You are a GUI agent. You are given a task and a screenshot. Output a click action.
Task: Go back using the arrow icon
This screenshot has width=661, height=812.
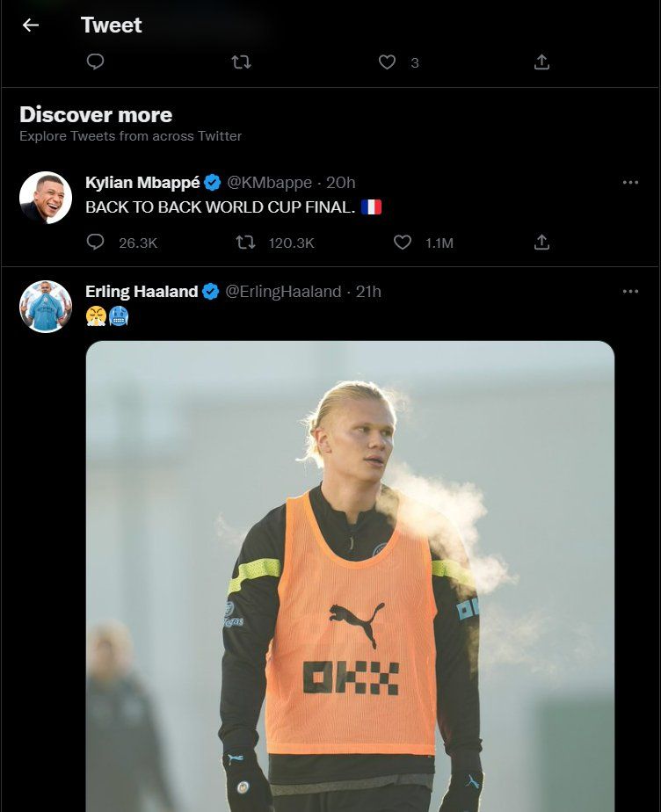point(31,25)
